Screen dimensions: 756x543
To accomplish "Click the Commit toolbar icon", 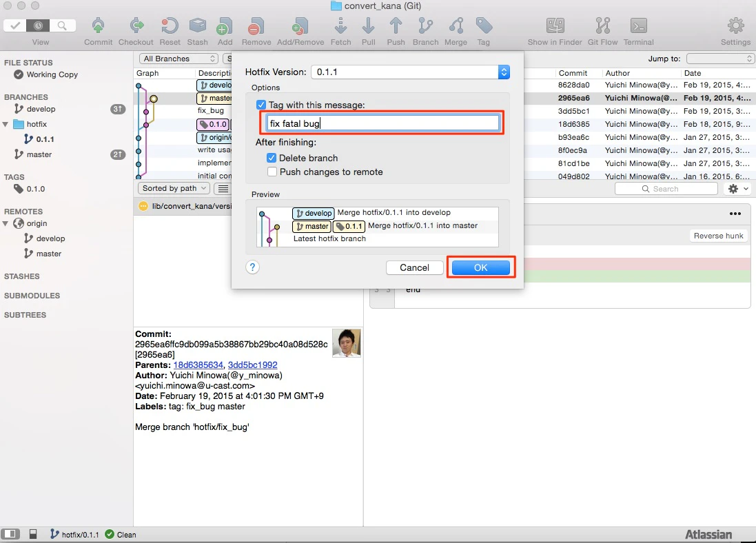I will (99, 26).
